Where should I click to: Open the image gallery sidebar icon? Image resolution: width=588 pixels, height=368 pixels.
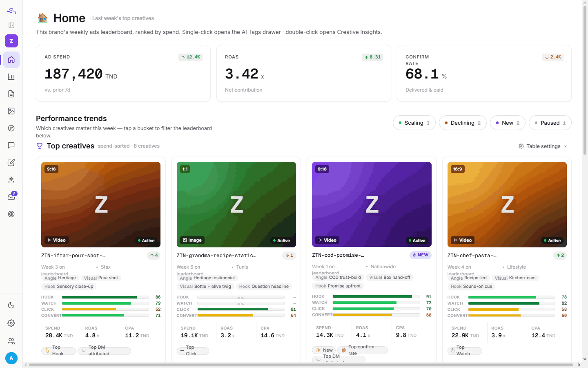click(11, 111)
